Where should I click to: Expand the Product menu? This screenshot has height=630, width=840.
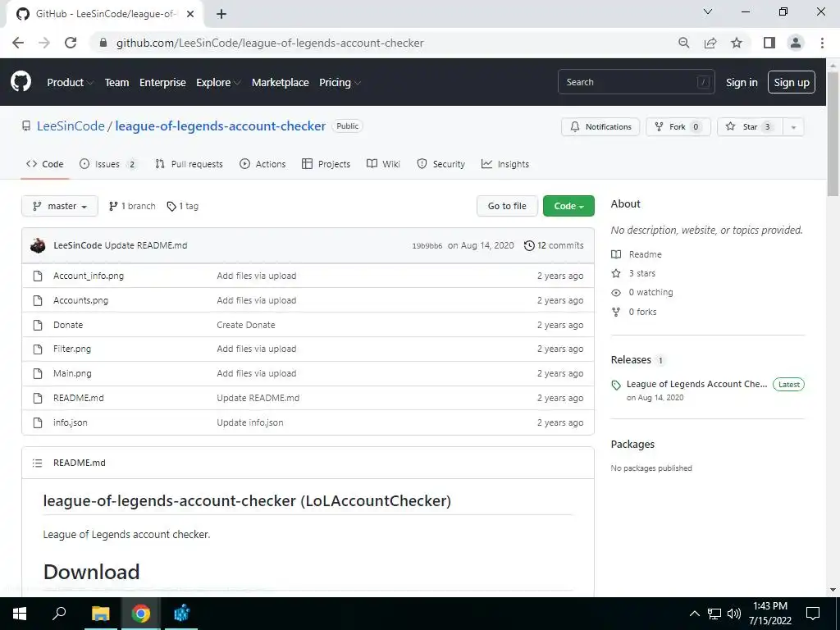71,83
